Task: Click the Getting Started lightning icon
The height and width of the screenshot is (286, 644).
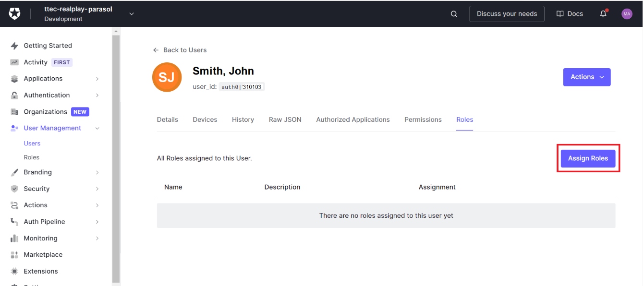Action: coord(14,46)
